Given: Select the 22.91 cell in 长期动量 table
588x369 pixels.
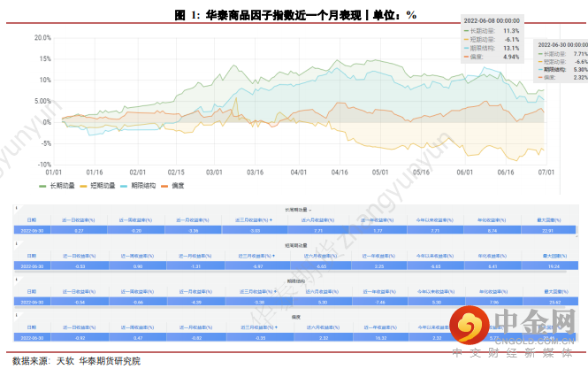Looking at the screenshot, I should (x=548, y=230).
